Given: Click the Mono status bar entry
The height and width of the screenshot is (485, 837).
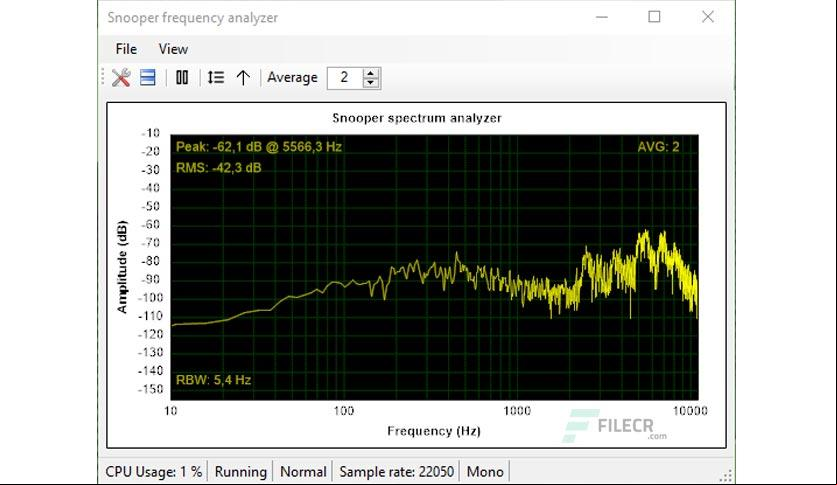Looking at the screenshot, I should pyautogui.click(x=485, y=472).
